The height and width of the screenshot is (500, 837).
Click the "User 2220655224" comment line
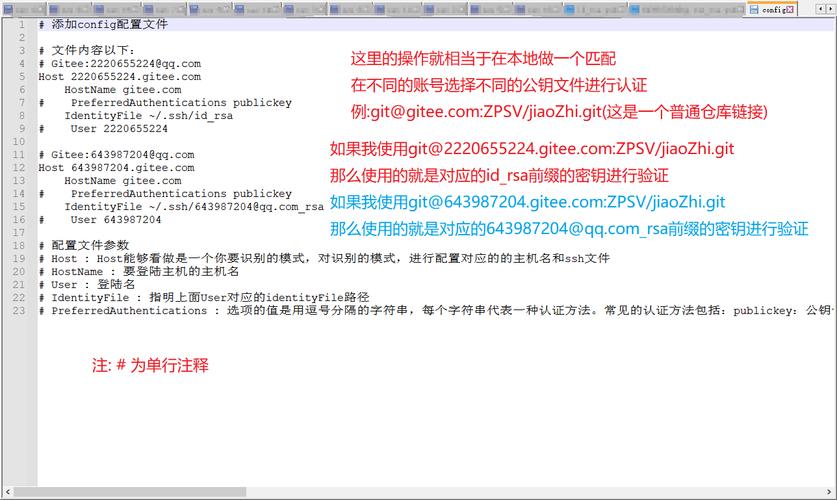(103, 129)
